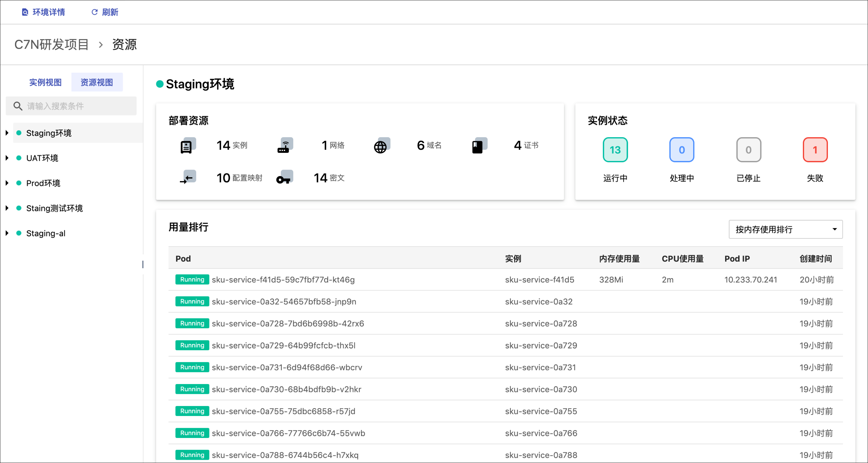The width and height of the screenshot is (868, 463).
Task: Click instance cell sku-service-f41d5
Action: 539,280
